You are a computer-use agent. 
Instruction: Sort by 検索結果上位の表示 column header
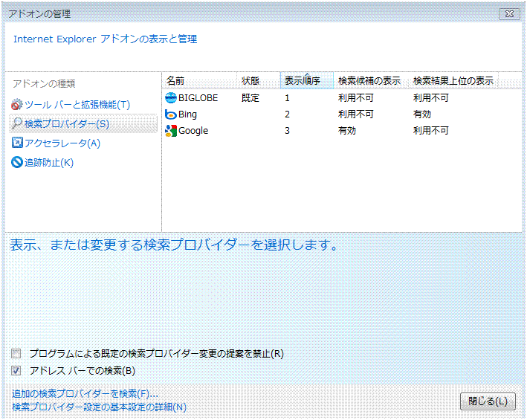coord(453,80)
